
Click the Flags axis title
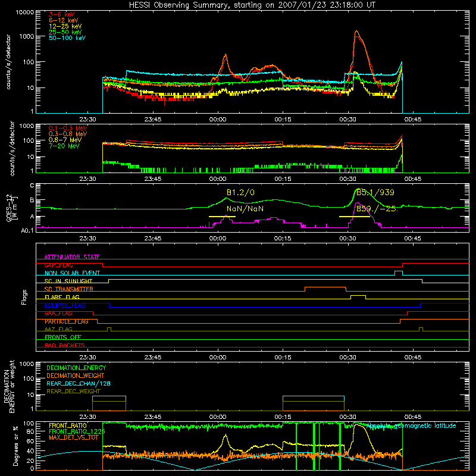tap(24, 297)
